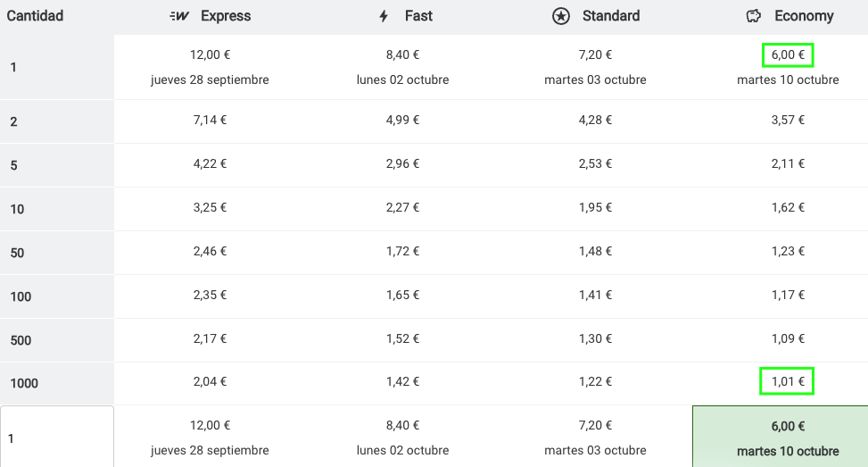
Task: Select 1,72 € Fast for quantity 50
Action: [402, 252]
